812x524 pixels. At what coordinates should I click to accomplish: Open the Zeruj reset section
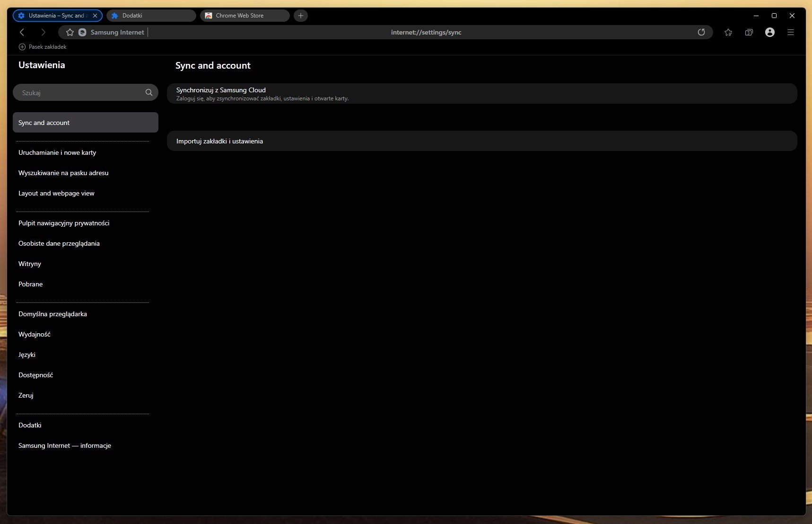(86, 395)
